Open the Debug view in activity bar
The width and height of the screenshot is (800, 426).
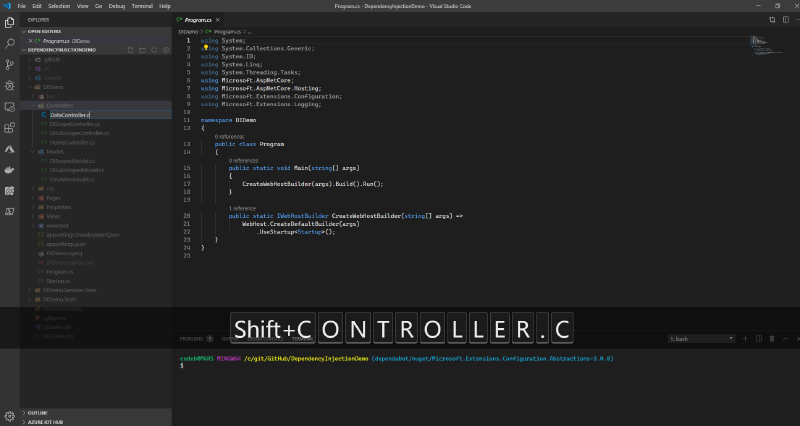point(10,86)
